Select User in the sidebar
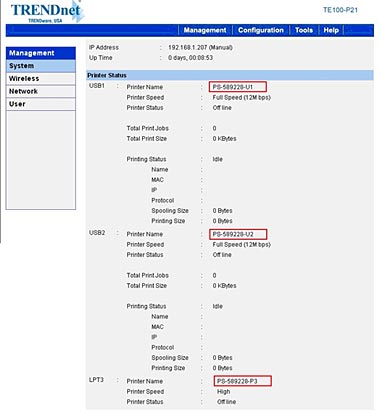 [41, 104]
